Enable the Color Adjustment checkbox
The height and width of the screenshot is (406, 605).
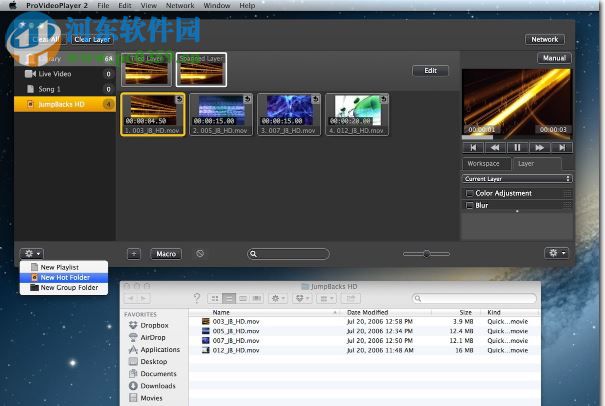point(470,193)
